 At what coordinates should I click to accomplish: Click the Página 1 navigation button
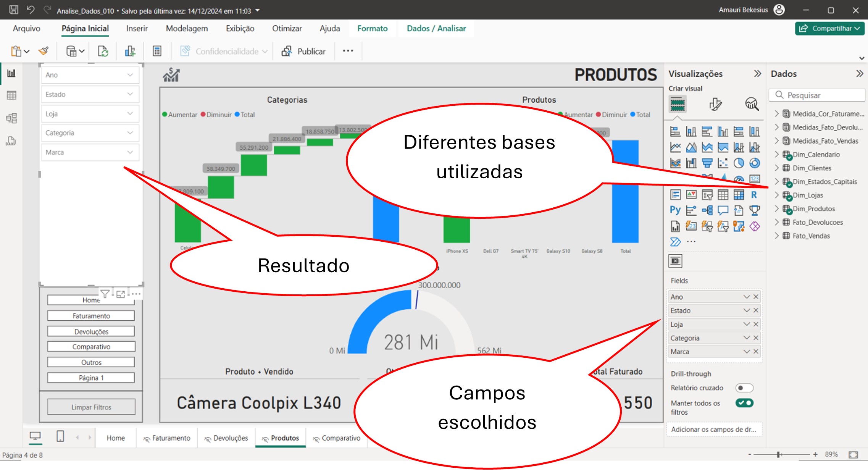pyautogui.click(x=91, y=378)
